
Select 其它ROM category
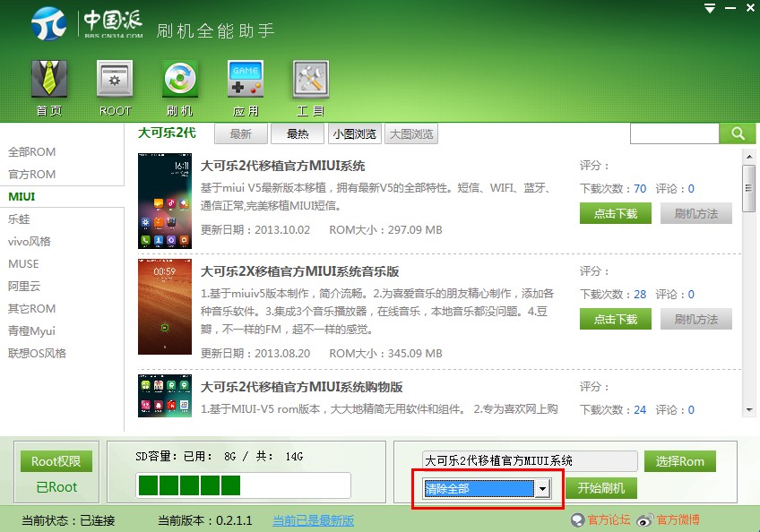(x=32, y=308)
